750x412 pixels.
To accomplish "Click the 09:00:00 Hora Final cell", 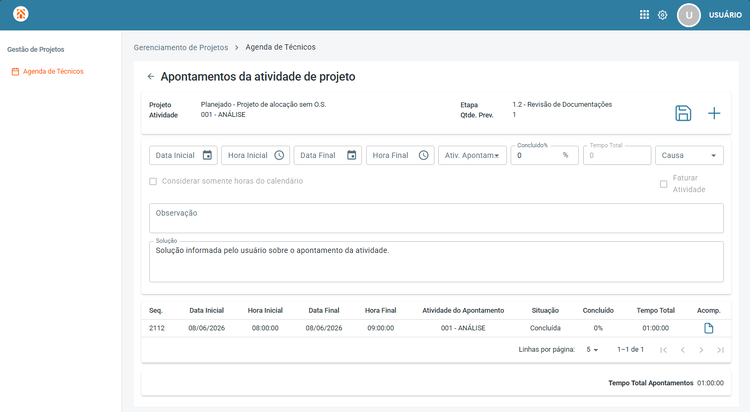I will (x=381, y=328).
